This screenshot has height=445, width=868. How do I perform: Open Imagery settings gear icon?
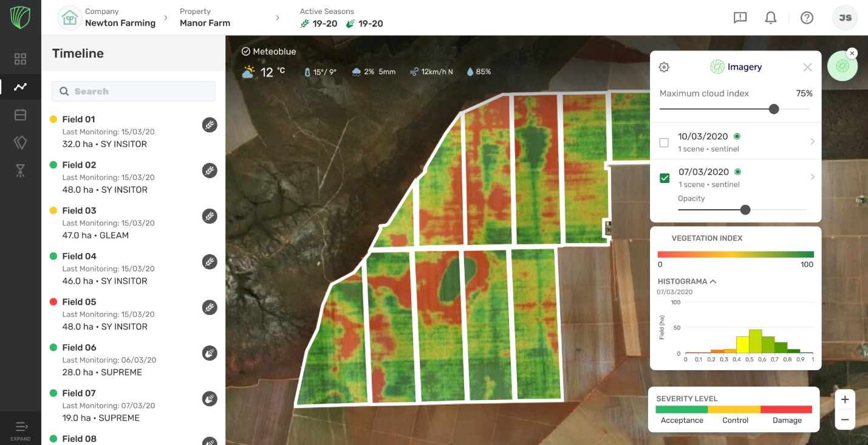[x=664, y=67]
